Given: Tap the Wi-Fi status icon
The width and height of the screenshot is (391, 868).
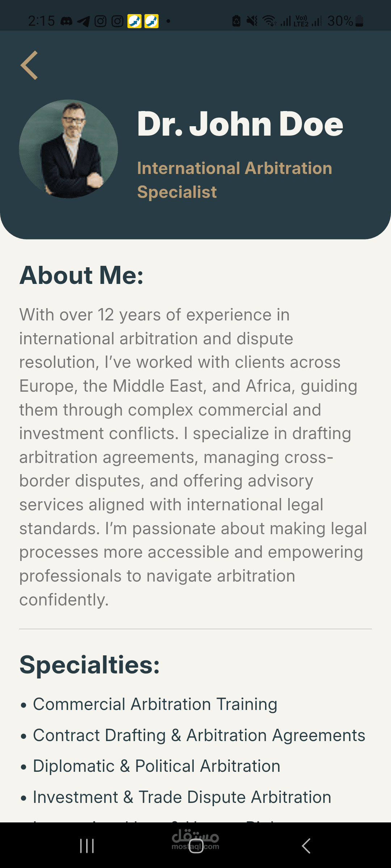Looking at the screenshot, I should pos(269,21).
